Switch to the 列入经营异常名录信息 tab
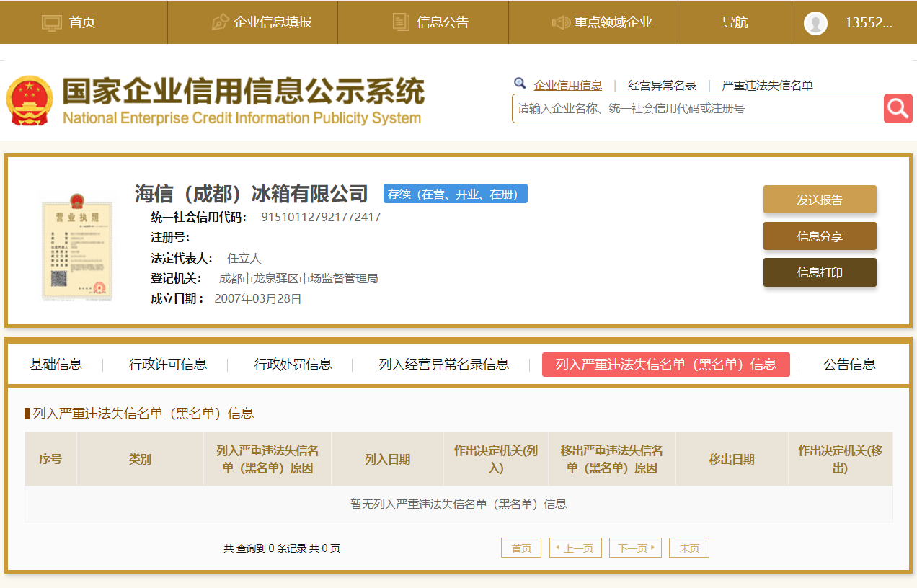Screen dimensions: 917x588 tap(444, 365)
